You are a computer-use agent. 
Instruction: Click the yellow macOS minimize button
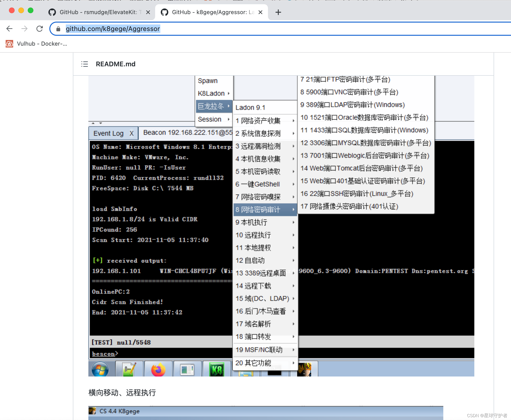point(21,10)
